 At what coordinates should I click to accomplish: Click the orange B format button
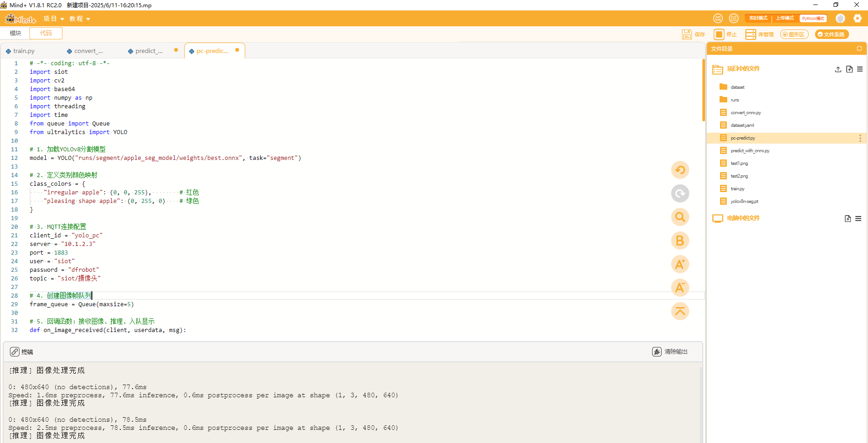680,241
